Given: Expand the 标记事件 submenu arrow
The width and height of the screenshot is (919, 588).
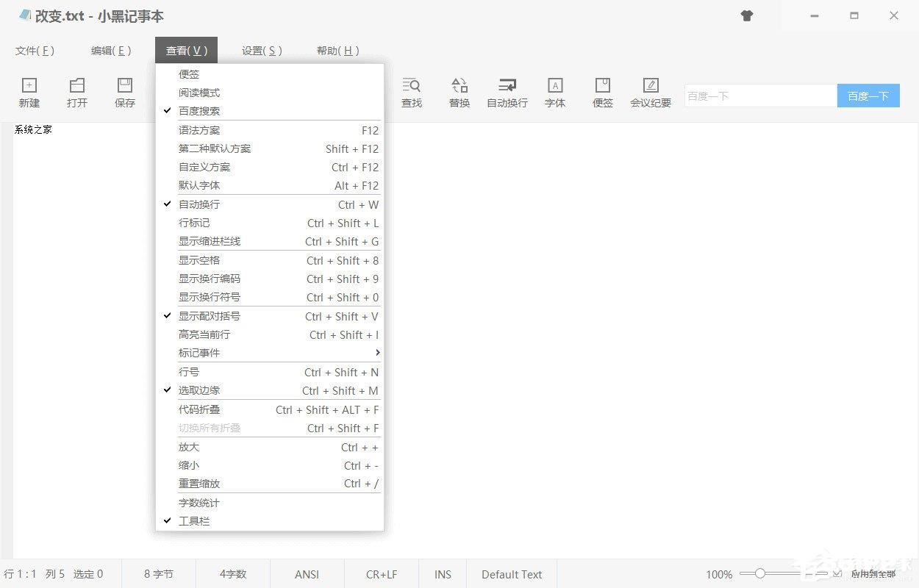Looking at the screenshot, I should click(x=377, y=353).
